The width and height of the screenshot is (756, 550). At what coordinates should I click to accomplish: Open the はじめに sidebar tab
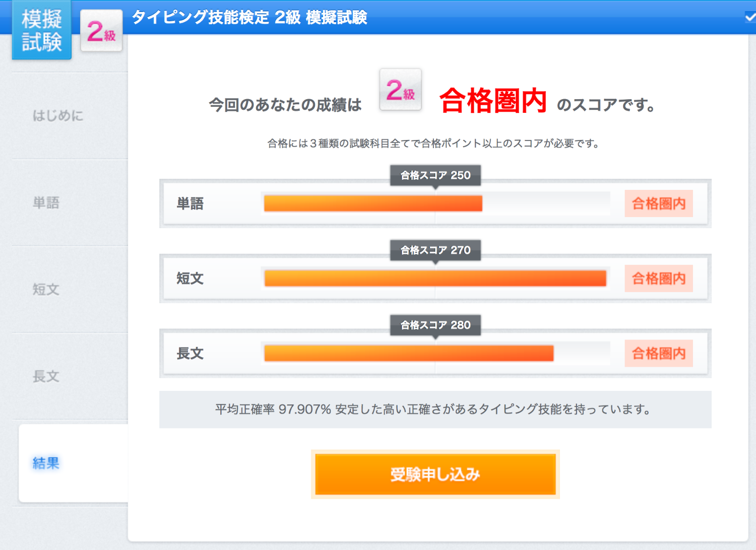click(58, 116)
